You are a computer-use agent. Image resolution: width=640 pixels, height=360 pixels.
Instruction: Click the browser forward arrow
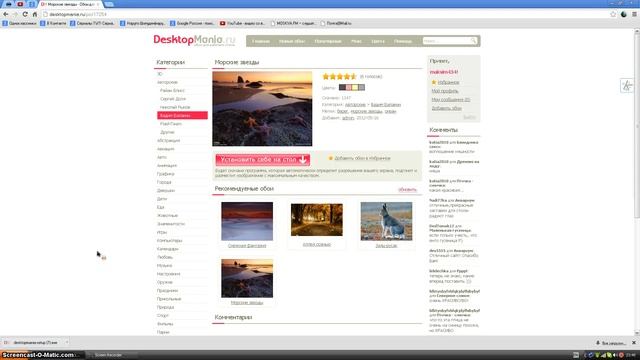tap(16, 14)
